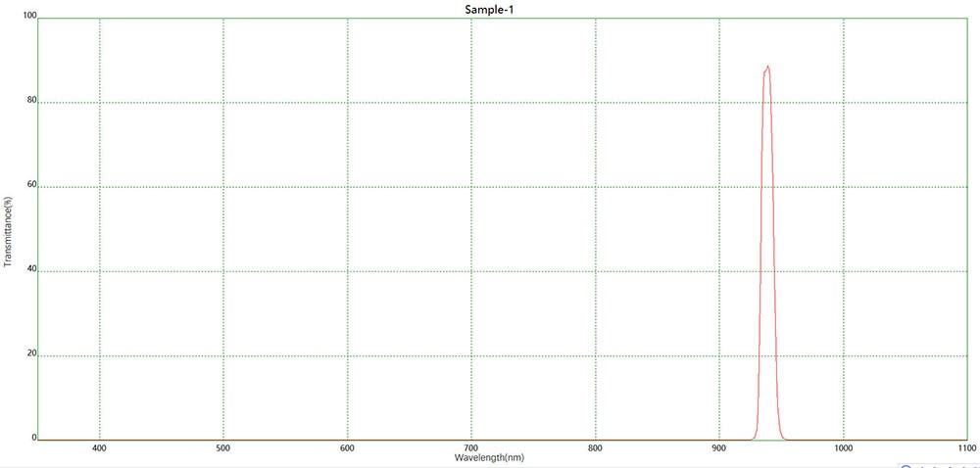The width and height of the screenshot is (980, 468).
Task: Click the 800 wavelength tick label
Action: pyautogui.click(x=595, y=447)
